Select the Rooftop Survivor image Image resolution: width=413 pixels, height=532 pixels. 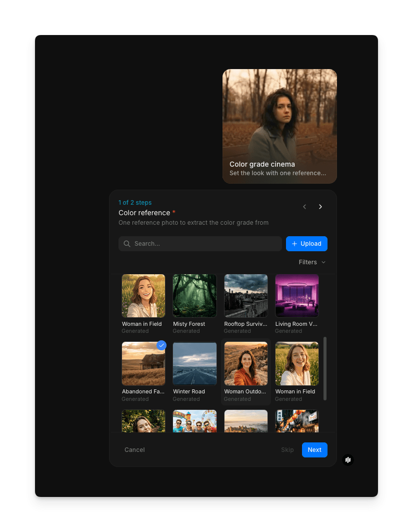click(x=245, y=296)
